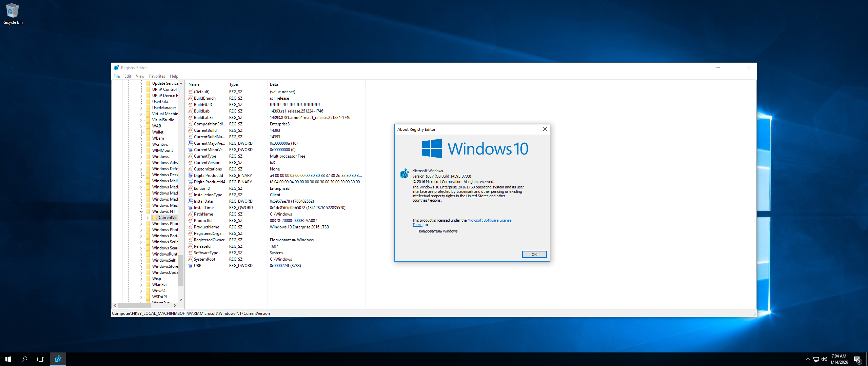This screenshot has width=868, height=366.
Task: Collapse the Windows NT tree node
Action: tap(141, 211)
